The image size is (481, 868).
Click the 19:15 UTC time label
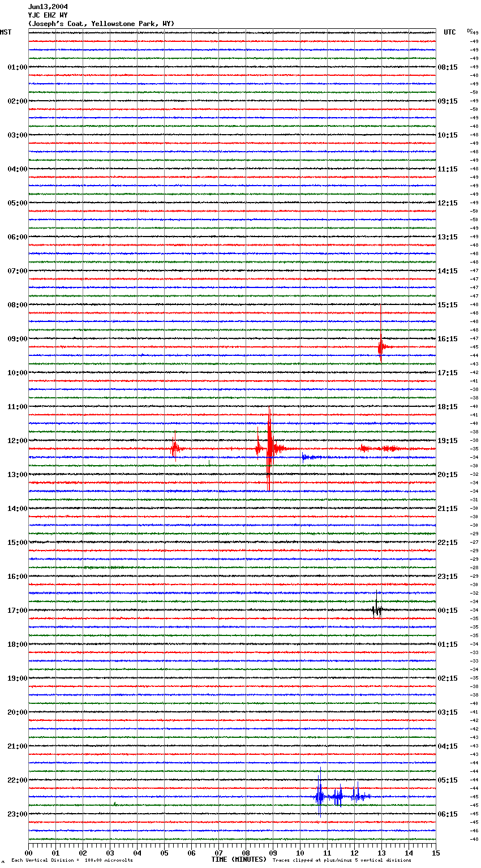click(x=448, y=441)
